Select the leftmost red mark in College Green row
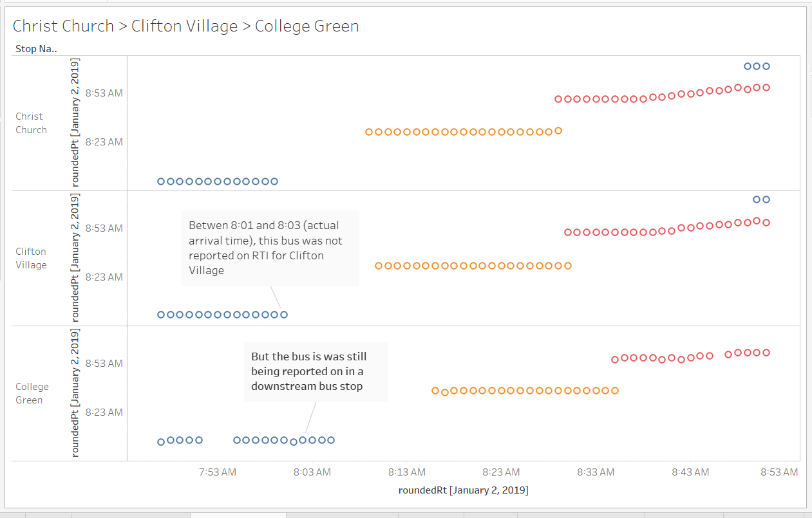812x518 pixels. (615, 360)
